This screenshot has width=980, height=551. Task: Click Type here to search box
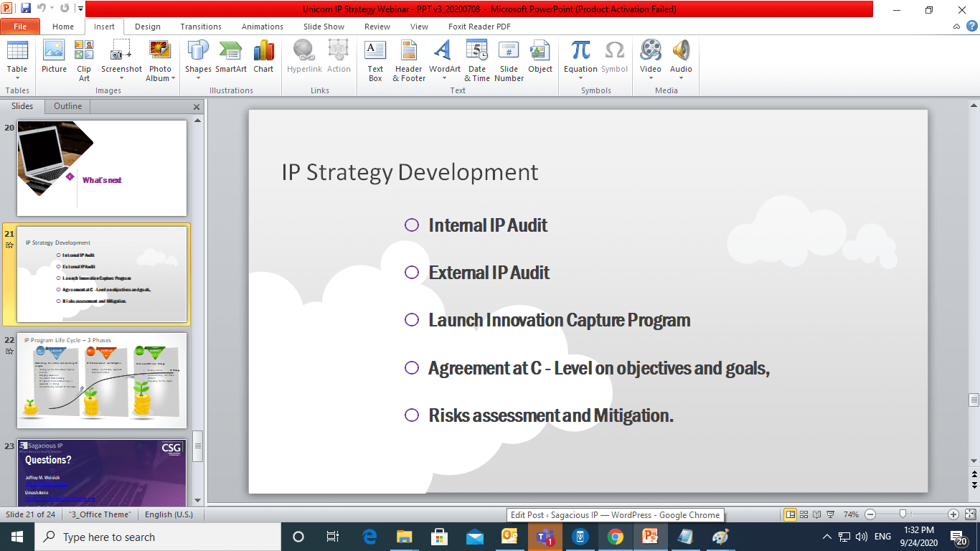[x=158, y=537]
